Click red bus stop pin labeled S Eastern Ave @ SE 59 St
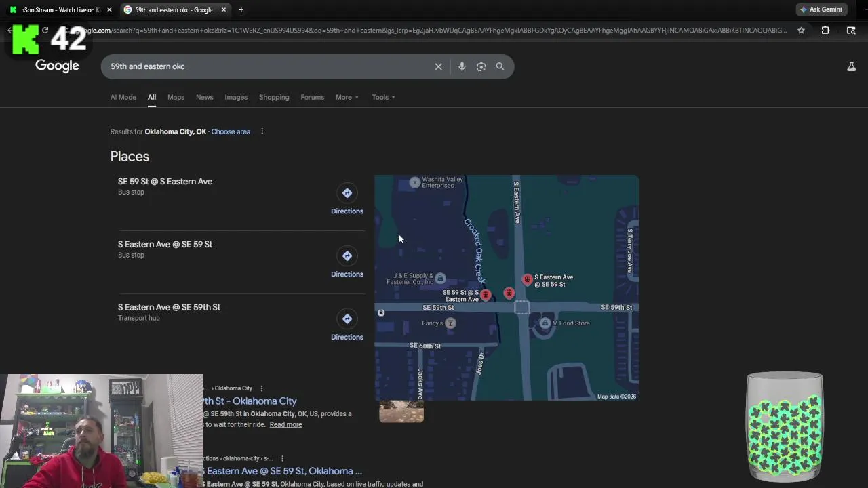Viewport: 868px width, 488px height. click(528, 279)
